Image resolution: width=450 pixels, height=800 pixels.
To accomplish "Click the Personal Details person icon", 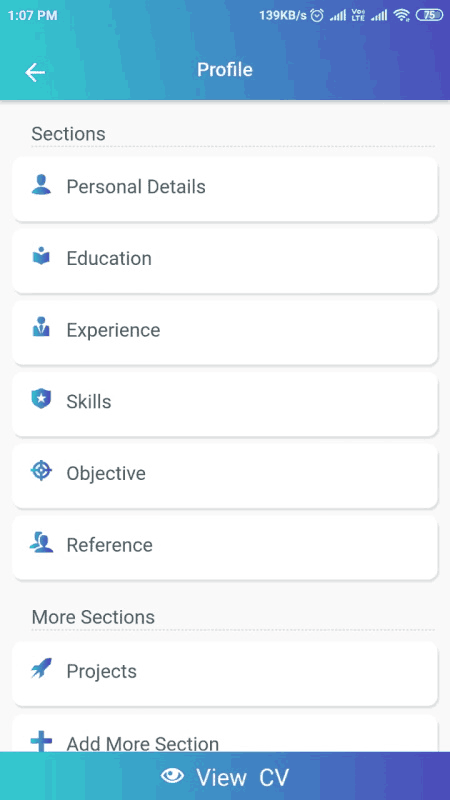I will (41, 185).
